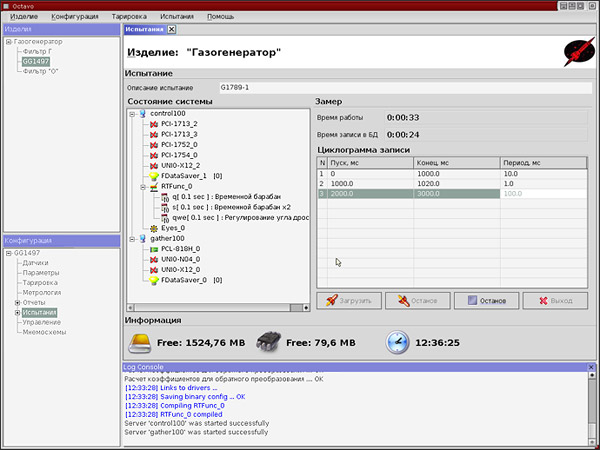This screenshot has height=450, width=600.
Task: Collapse the gather100 node
Action: pyautogui.click(x=132, y=239)
